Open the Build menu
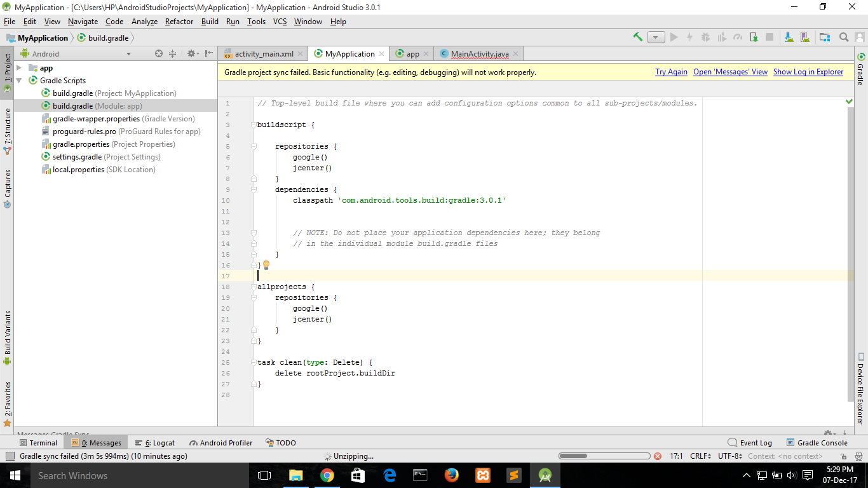The height and width of the screenshot is (488, 868). click(210, 21)
